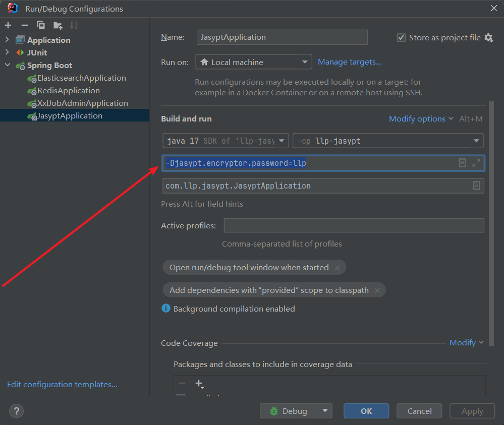The image size is (504, 425).
Task: Open the Run on Local machine dropdown
Action: pyautogui.click(x=254, y=62)
